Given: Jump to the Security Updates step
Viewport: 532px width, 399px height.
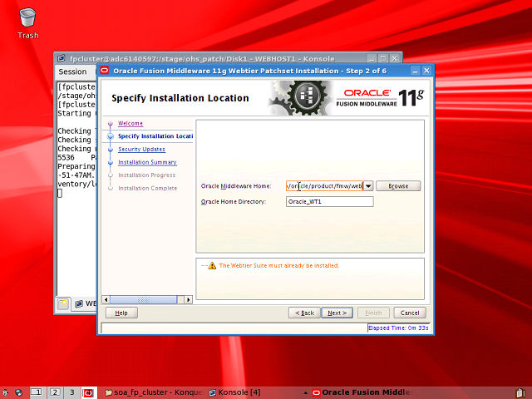Looking at the screenshot, I should pos(142,149).
